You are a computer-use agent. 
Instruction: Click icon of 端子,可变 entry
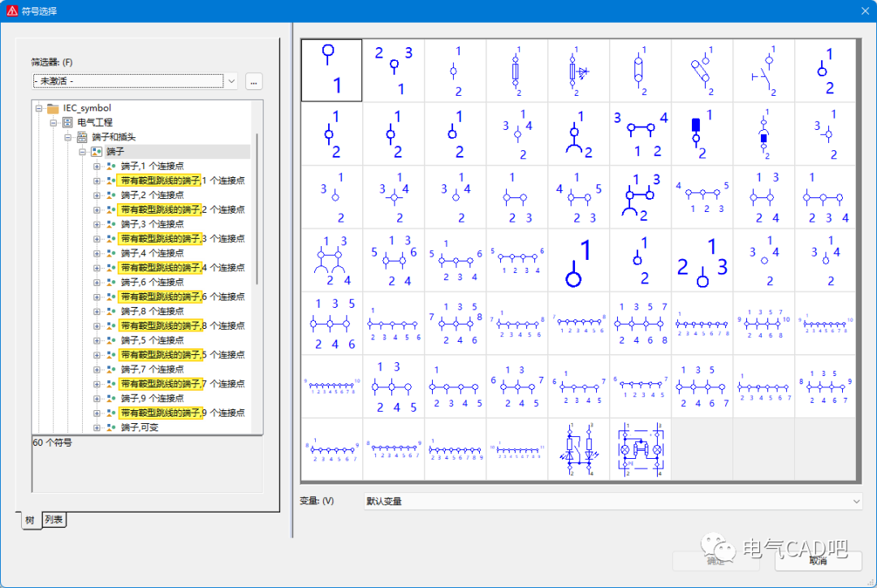pyautogui.click(x=110, y=427)
